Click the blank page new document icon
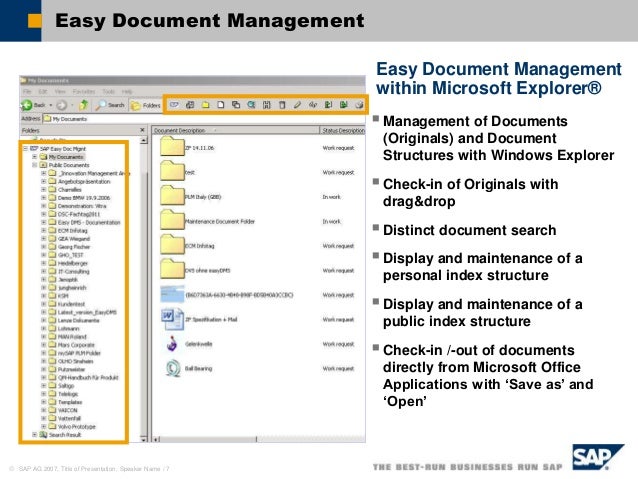 [x=221, y=105]
